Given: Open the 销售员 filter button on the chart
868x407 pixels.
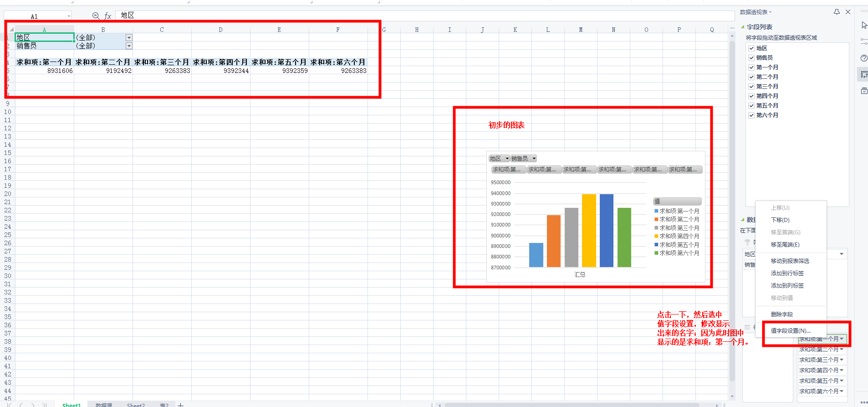Looking at the screenshot, I should [524, 158].
